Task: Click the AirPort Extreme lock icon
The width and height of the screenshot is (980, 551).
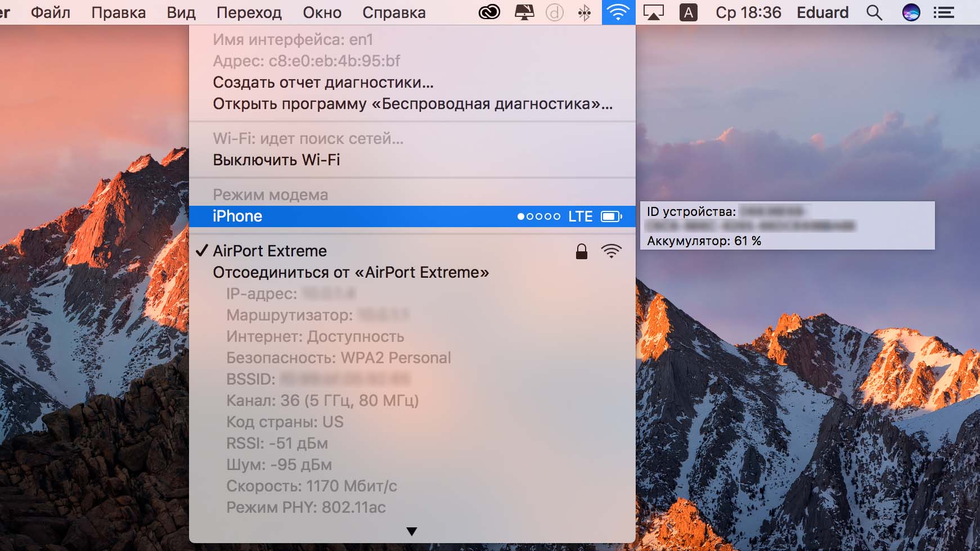Action: [x=582, y=251]
